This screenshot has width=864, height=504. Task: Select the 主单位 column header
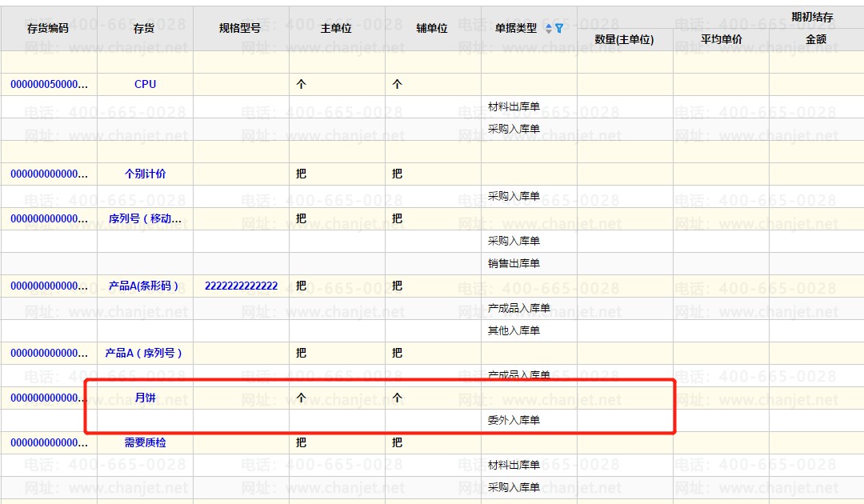coord(336,28)
